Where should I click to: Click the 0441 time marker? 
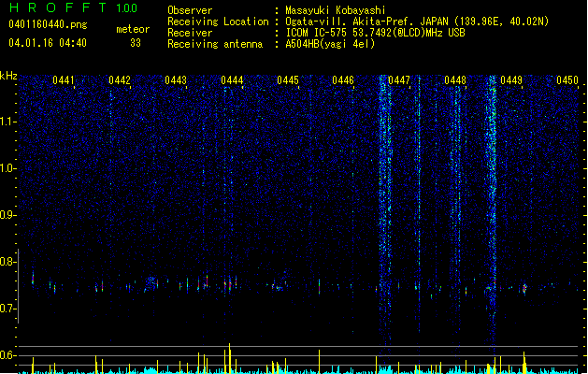[64, 80]
